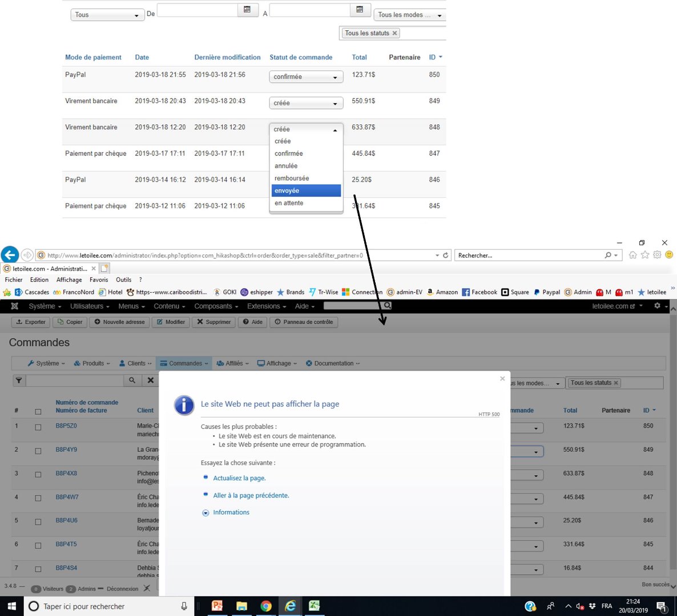677x616 pixels.
Task: Open the Square bookmark
Action: [515, 292]
